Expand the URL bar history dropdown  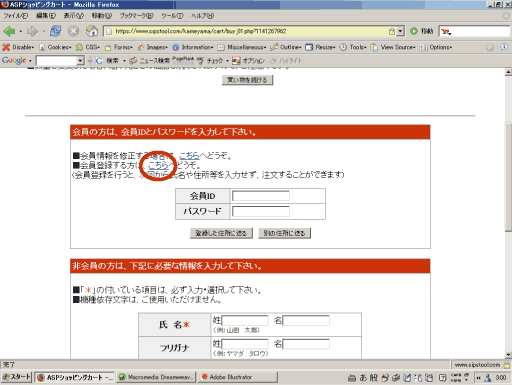[x=401, y=31]
